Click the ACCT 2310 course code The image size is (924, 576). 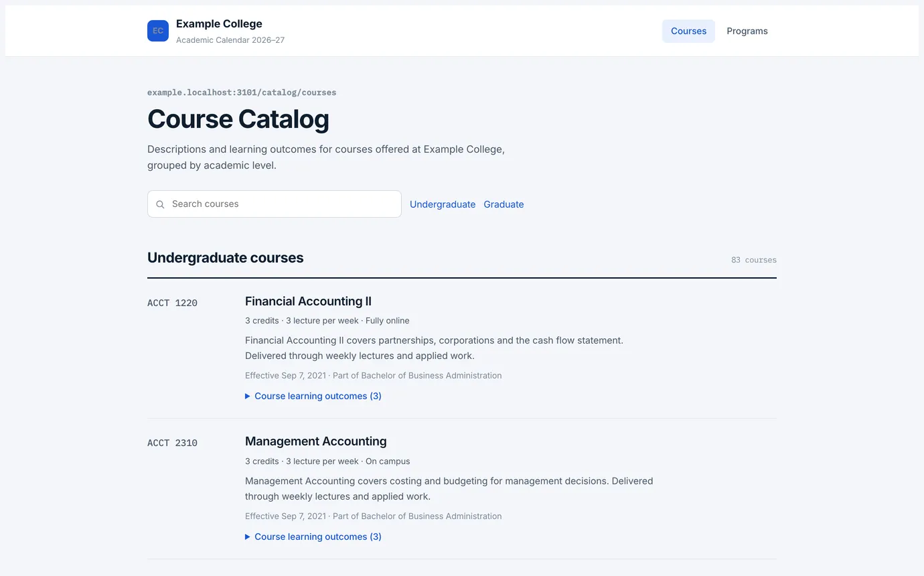[x=172, y=443]
